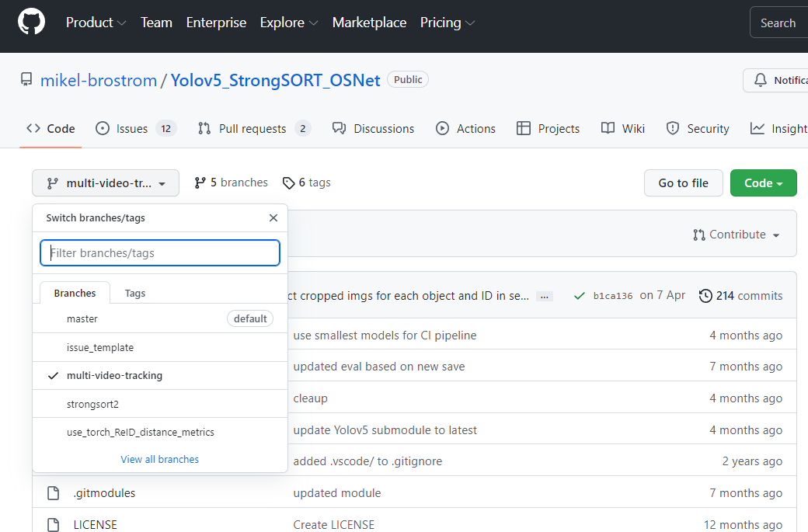Switch to the Projects tab
808x532 pixels.
click(x=548, y=129)
